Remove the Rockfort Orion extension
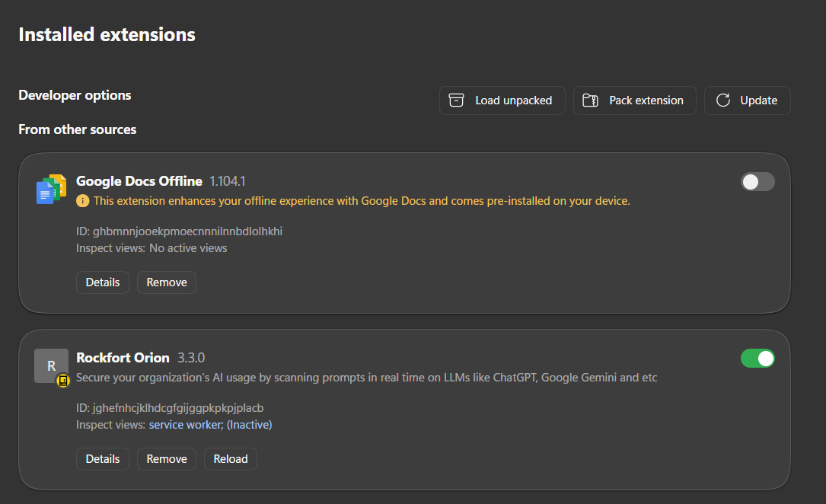This screenshot has height=504, width=826. [167, 459]
